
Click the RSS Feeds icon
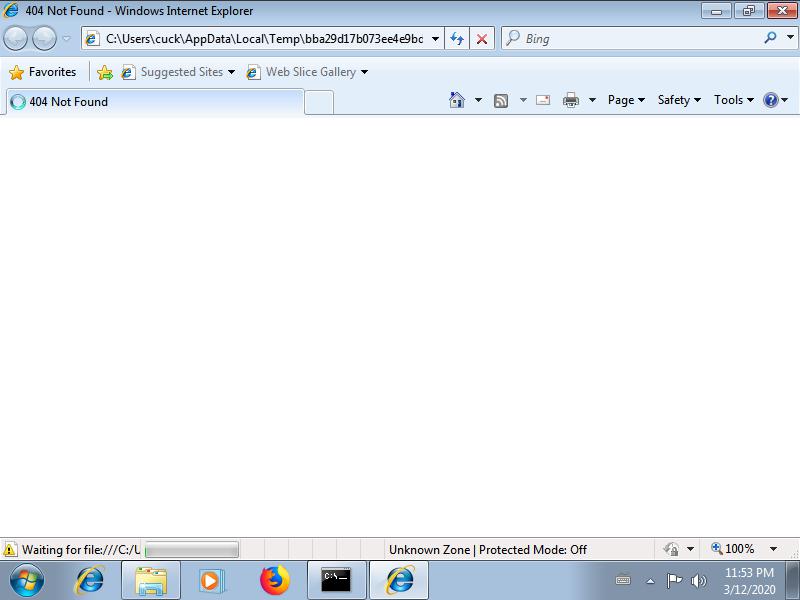tap(501, 101)
